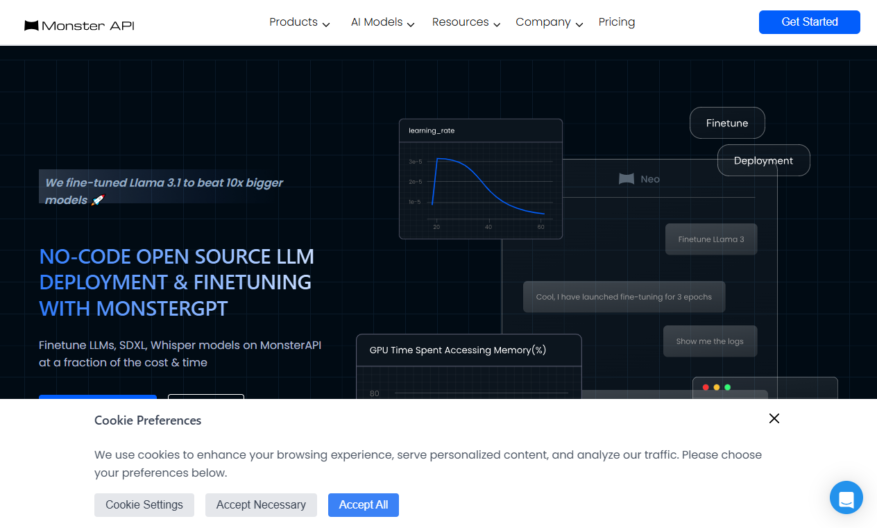Click the GPU Time Spent Accessing Memory panel
This screenshot has height=528, width=877.
(x=469, y=366)
